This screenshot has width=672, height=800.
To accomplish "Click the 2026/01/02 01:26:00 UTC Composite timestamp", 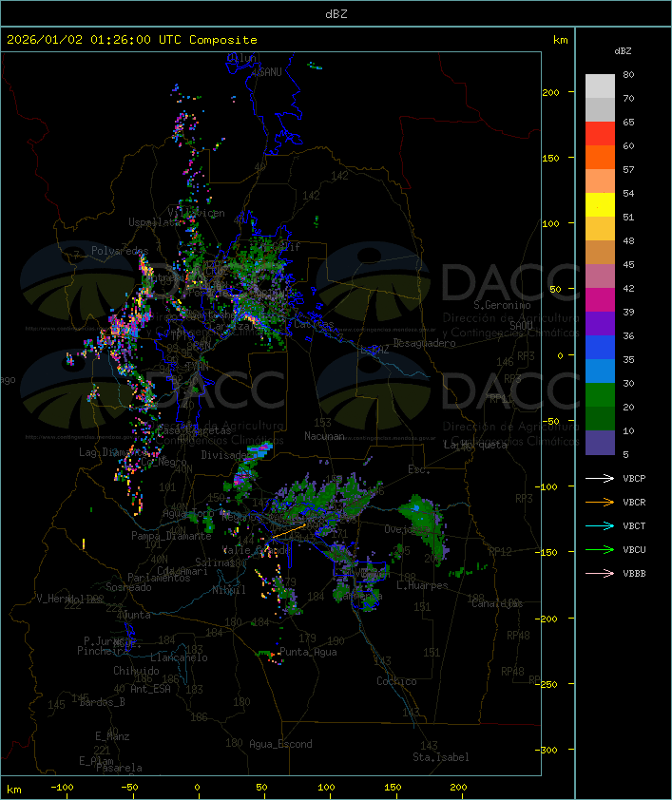I will pos(132,40).
